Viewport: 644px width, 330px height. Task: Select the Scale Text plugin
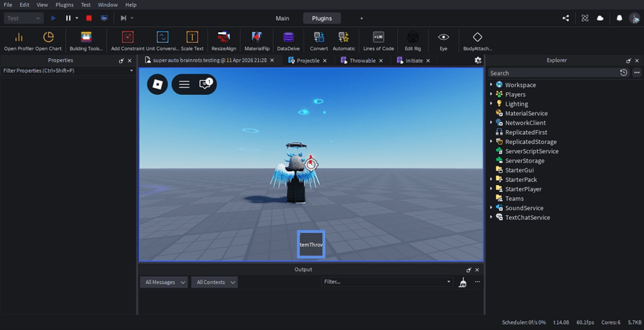click(x=192, y=41)
